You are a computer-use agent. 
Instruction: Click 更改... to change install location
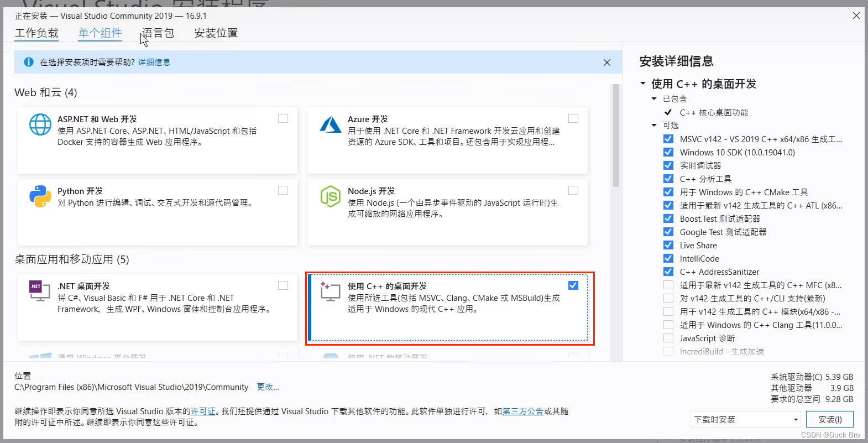pyautogui.click(x=268, y=387)
